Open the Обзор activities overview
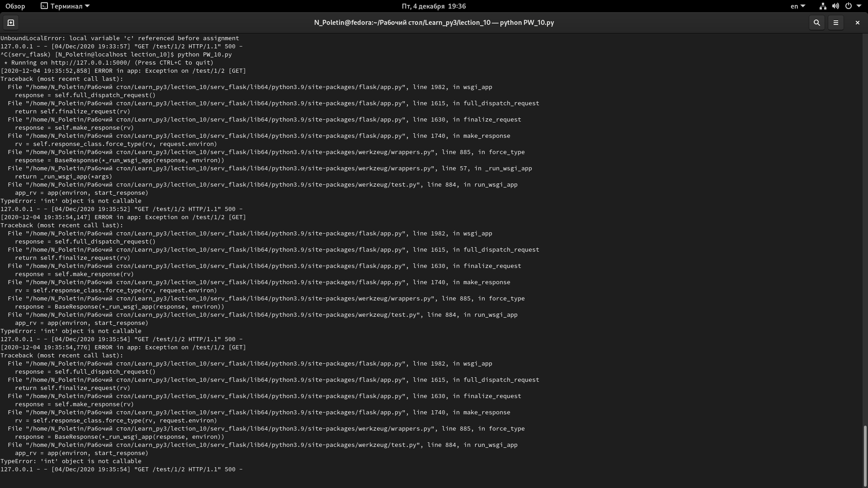Image resolution: width=868 pixels, height=488 pixels. (x=15, y=6)
